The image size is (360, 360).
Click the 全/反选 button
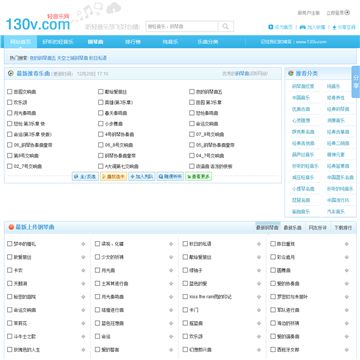coord(85,177)
